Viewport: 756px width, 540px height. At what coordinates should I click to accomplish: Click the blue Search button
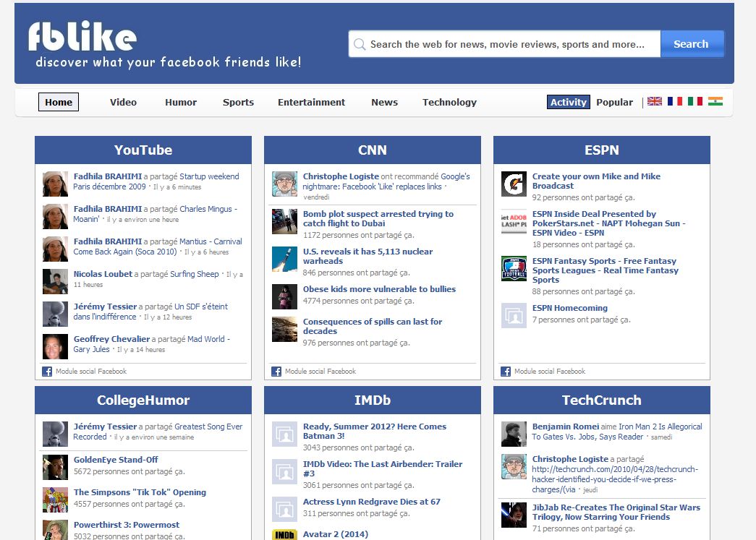[x=692, y=44]
